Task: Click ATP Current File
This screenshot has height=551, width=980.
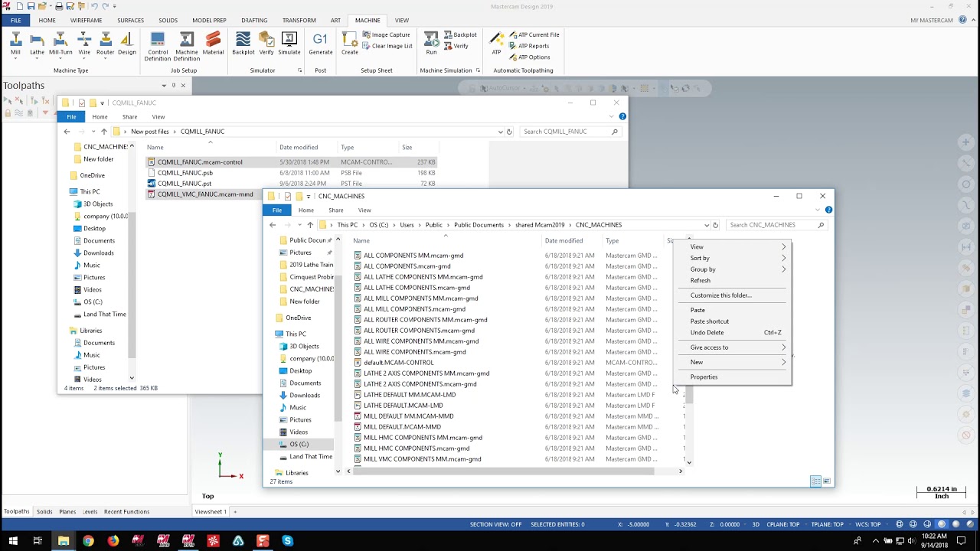Action: pyautogui.click(x=534, y=34)
